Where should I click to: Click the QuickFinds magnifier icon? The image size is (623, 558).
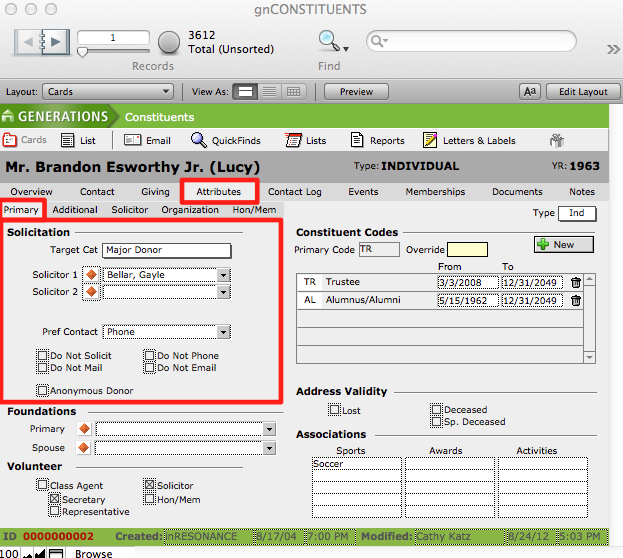tap(199, 141)
